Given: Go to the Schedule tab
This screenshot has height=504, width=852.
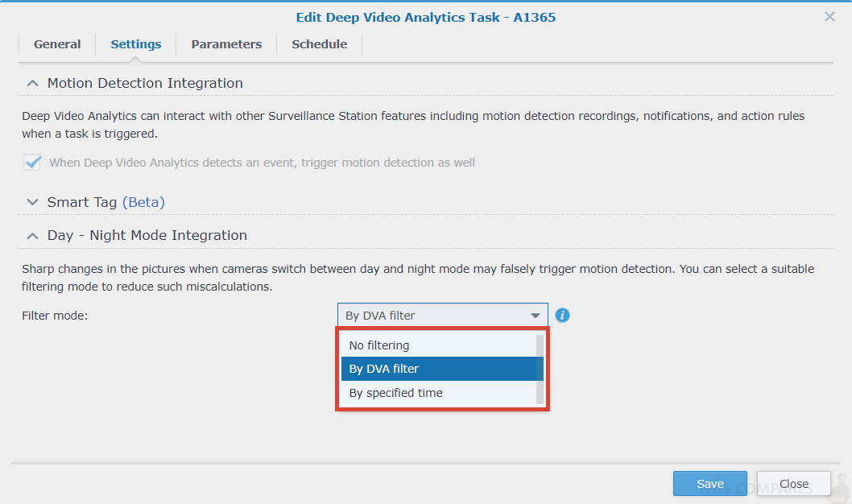Looking at the screenshot, I should pos(319,44).
